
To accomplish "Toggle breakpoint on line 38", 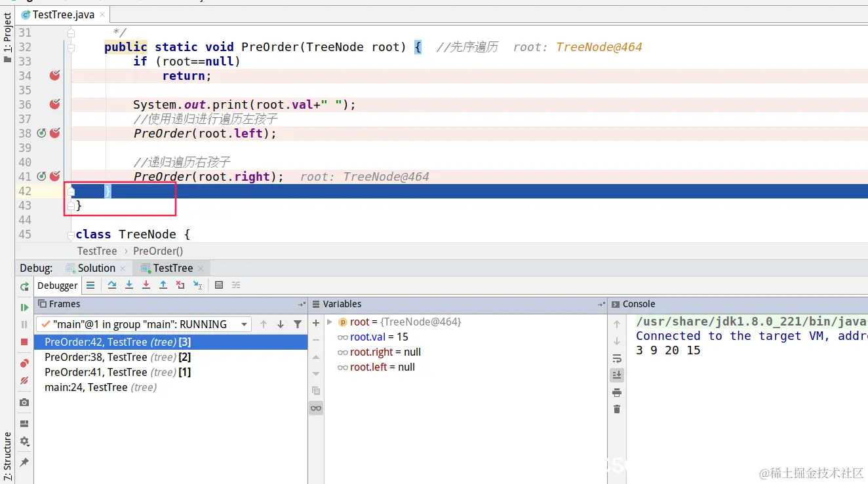I will [55, 133].
